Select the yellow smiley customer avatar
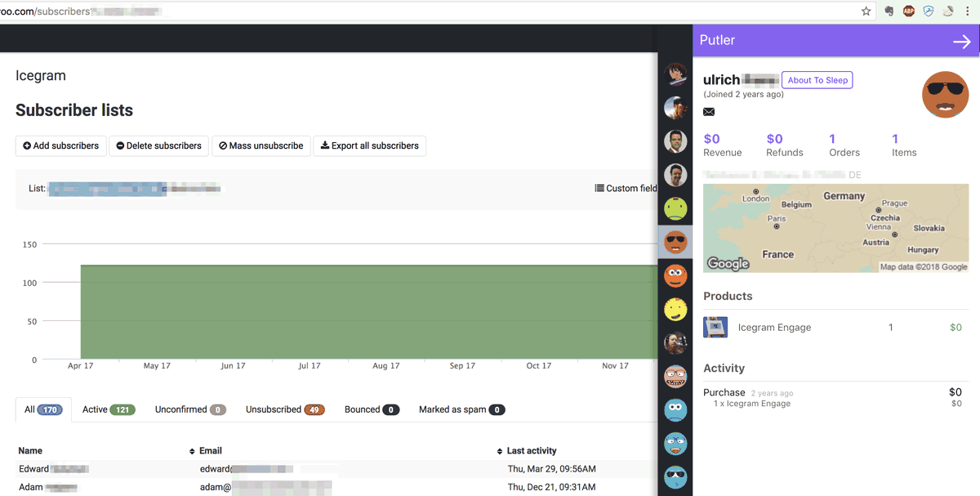Screen dimensions: 980x496 [x=675, y=309]
